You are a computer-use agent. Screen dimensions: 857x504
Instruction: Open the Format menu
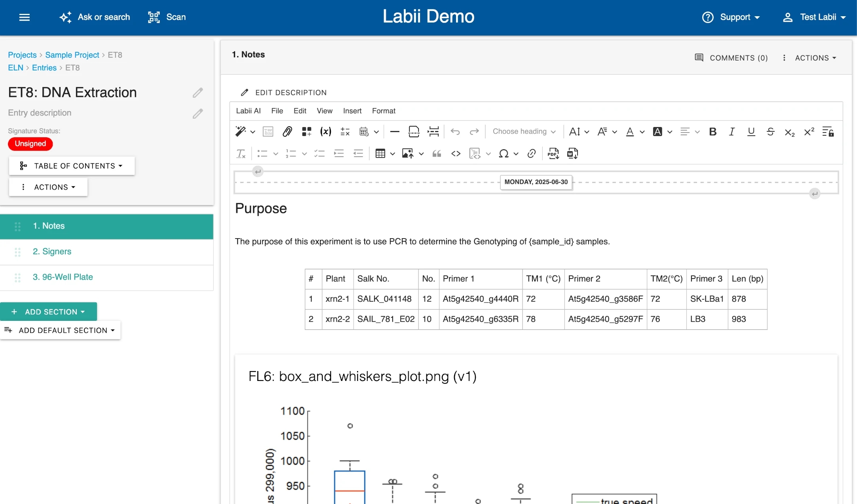tap(383, 111)
